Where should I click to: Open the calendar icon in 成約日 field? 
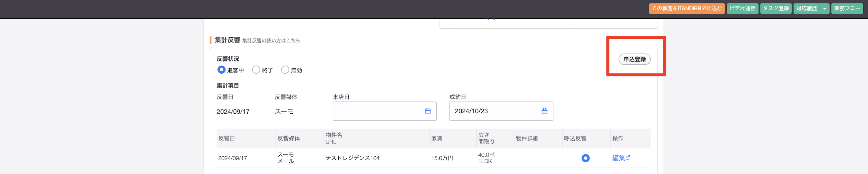pos(544,111)
